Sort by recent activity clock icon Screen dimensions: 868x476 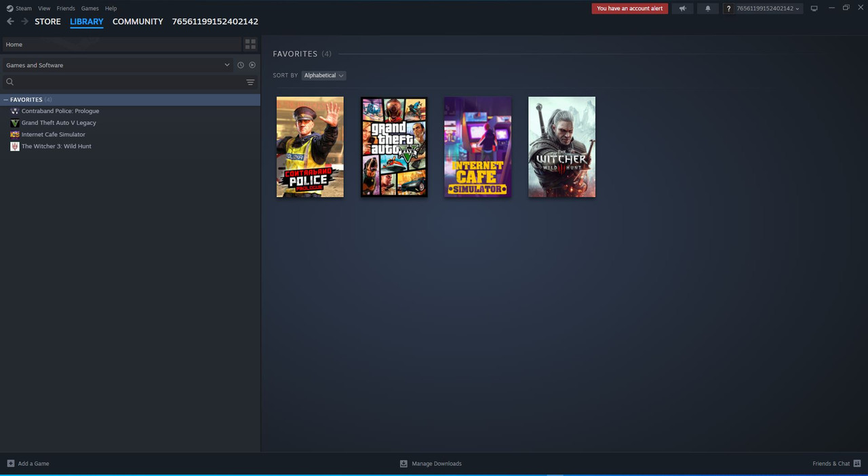click(240, 65)
